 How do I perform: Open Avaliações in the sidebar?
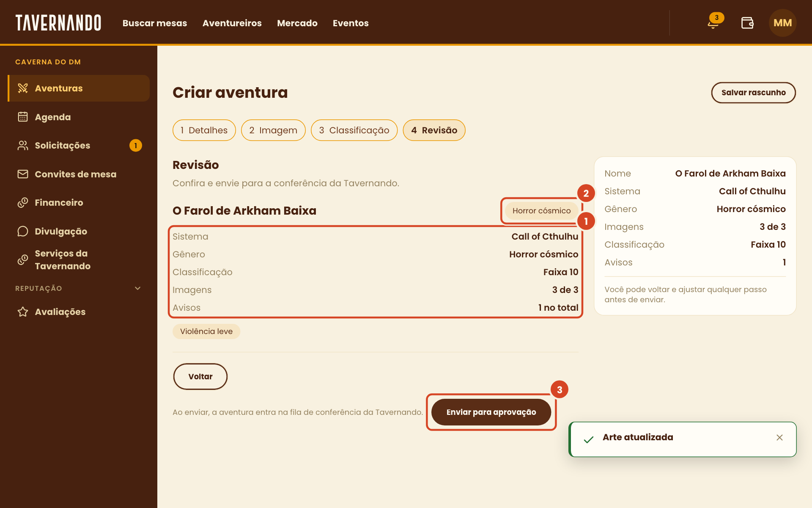[79, 312]
